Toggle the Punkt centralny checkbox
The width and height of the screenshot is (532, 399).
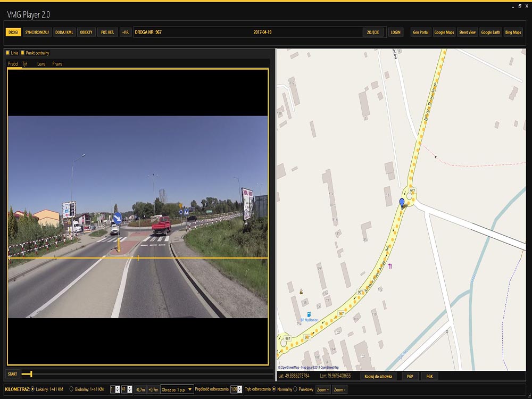22,53
